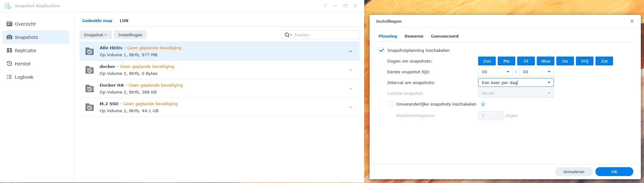The width and height of the screenshot is (644, 183).
Task: Switch to the LUN tab
Action: pyautogui.click(x=124, y=21)
